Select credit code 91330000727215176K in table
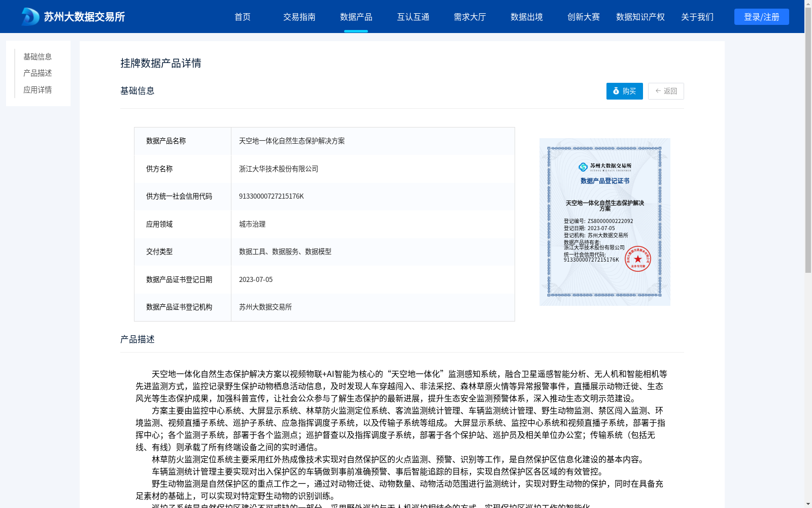This screenshot has height=508, width=812. click(272, 196)
